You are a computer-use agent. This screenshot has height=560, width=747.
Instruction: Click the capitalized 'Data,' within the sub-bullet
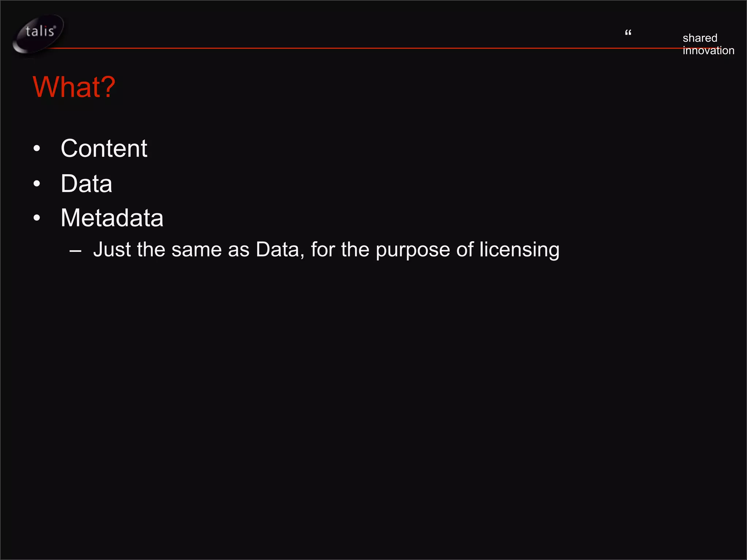(x=280, y=250)
